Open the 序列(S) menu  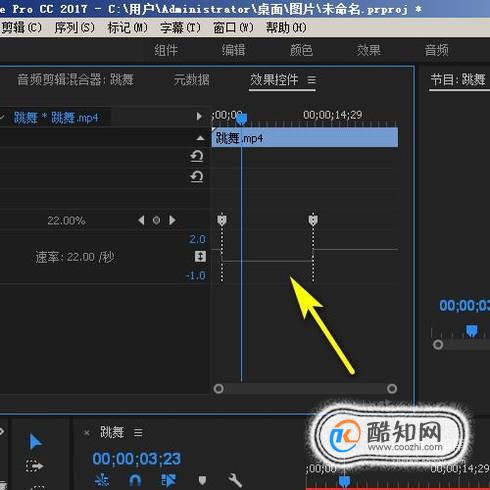(75, 27)
